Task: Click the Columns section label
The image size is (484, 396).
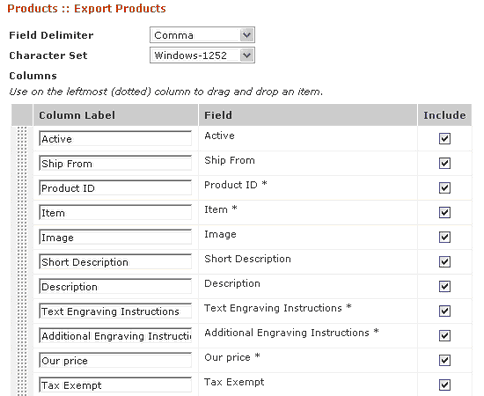Action: (x=33, y=76)
